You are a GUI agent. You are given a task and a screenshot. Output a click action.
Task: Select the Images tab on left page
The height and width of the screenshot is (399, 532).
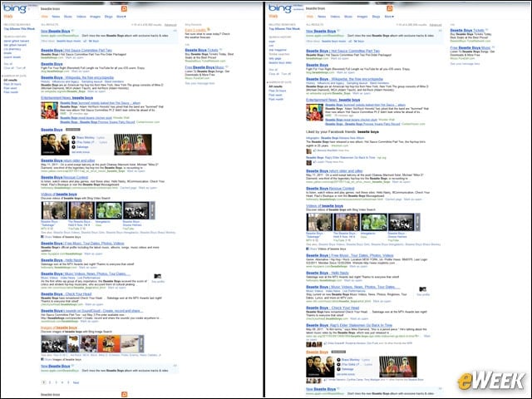pos(95,17)
